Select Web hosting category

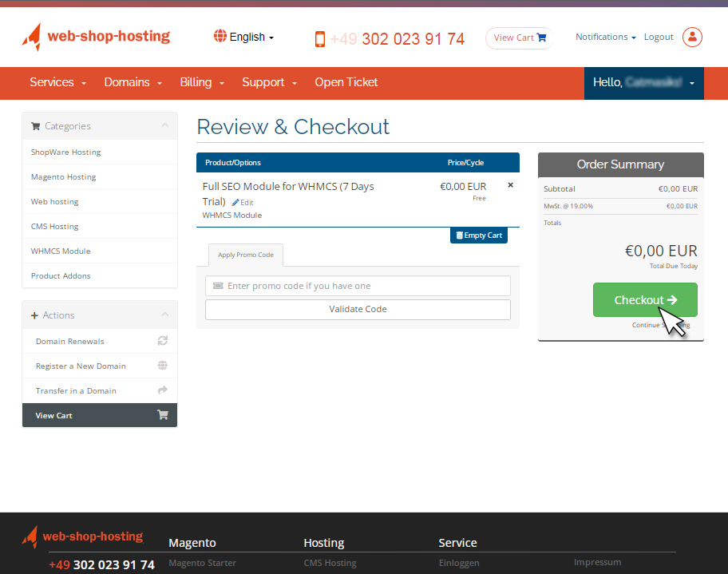click(99, 201)
